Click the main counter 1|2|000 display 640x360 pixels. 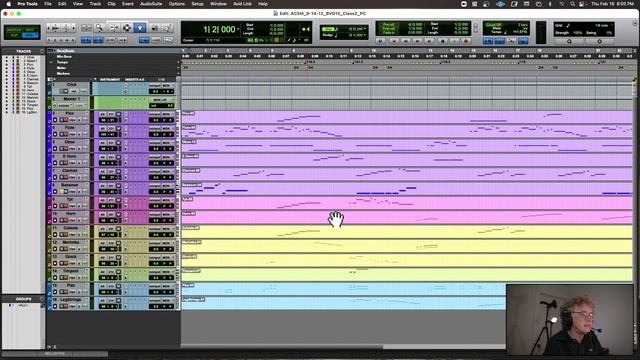pyautogui.click(x=220, y=29)
